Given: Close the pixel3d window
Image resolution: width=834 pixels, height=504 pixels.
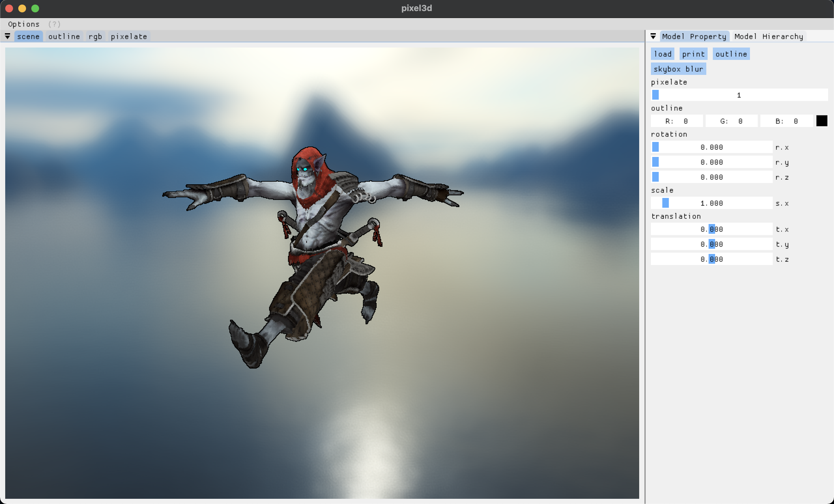Looking at the screenshot, I should tap(9, 8).
